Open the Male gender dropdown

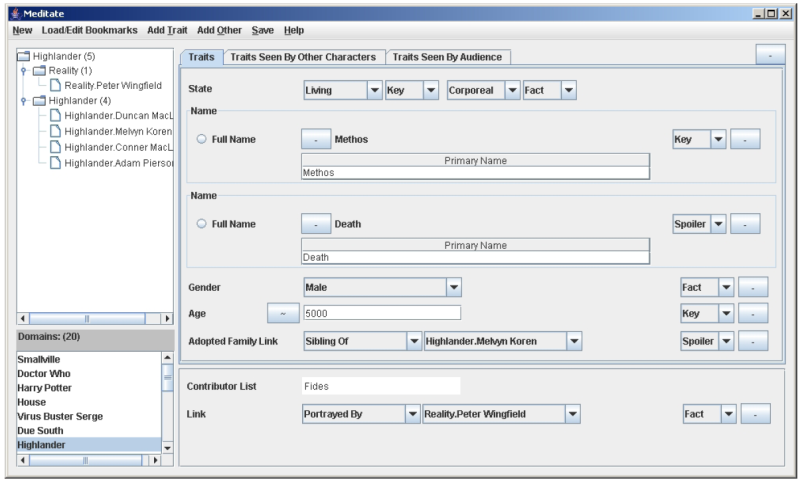[383, 287]
